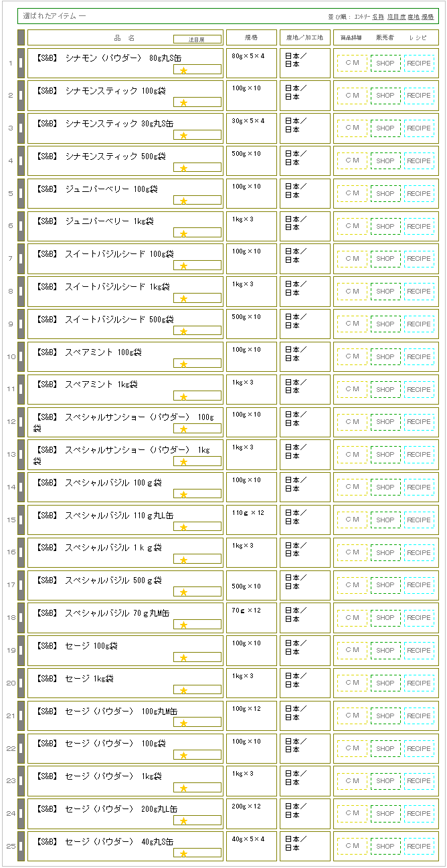
Task: Click the 注目度 attention bar of セージ（パウダー）40g丸S缶
Action: coord(197,853)
